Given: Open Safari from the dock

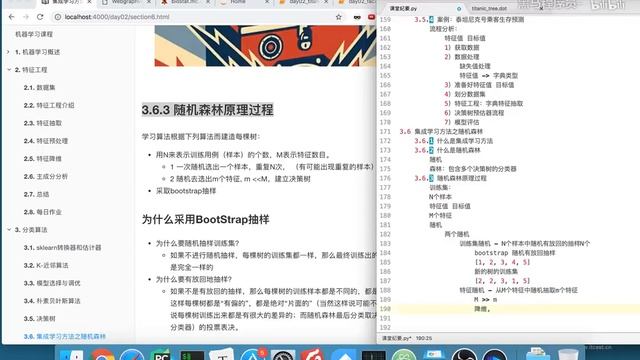Looking at the screenshot, I should coord(131,354).
